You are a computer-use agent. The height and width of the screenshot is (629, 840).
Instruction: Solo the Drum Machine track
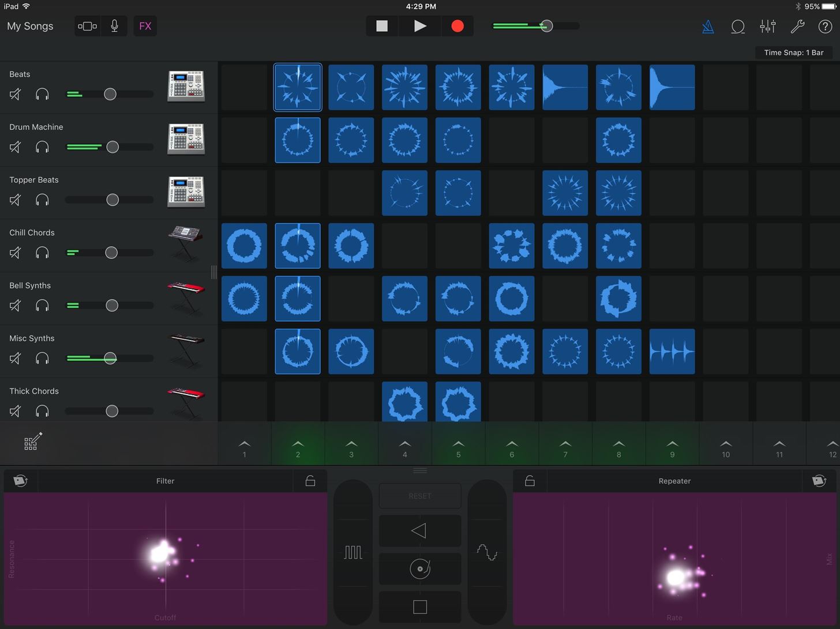point(42,147)
